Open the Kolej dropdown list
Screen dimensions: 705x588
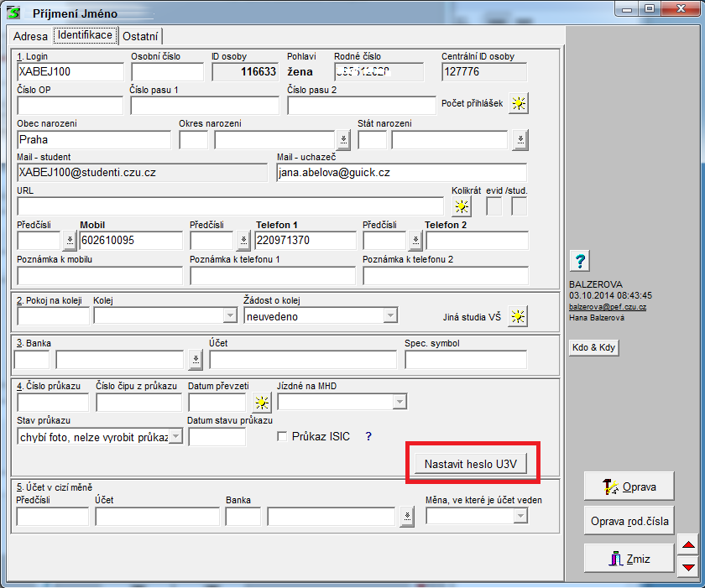point(230,316)
